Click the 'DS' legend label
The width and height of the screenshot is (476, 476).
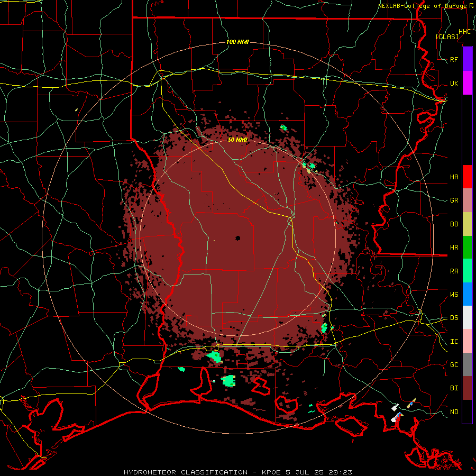454,317
